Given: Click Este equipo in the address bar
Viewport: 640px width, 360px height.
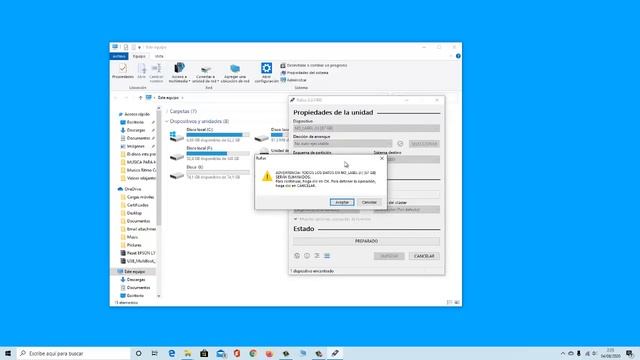Looking at the screenshot, I should (168, 98).
